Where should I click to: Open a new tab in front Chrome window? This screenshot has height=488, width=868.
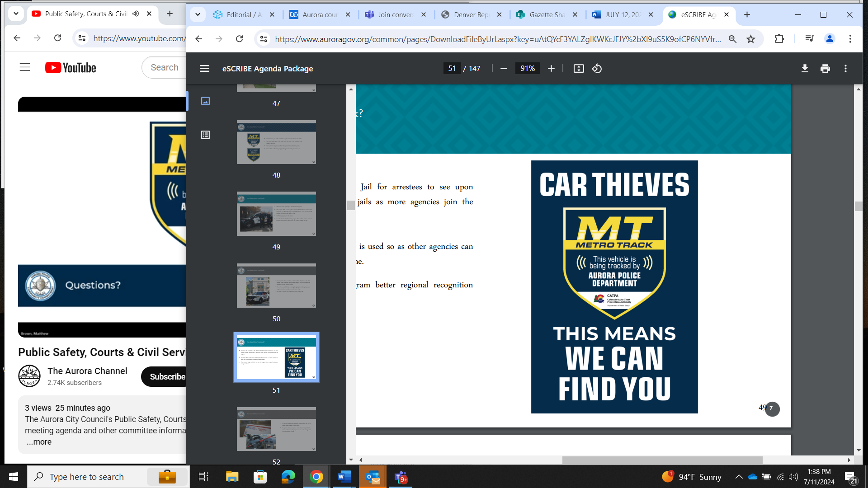click(747, 14)
